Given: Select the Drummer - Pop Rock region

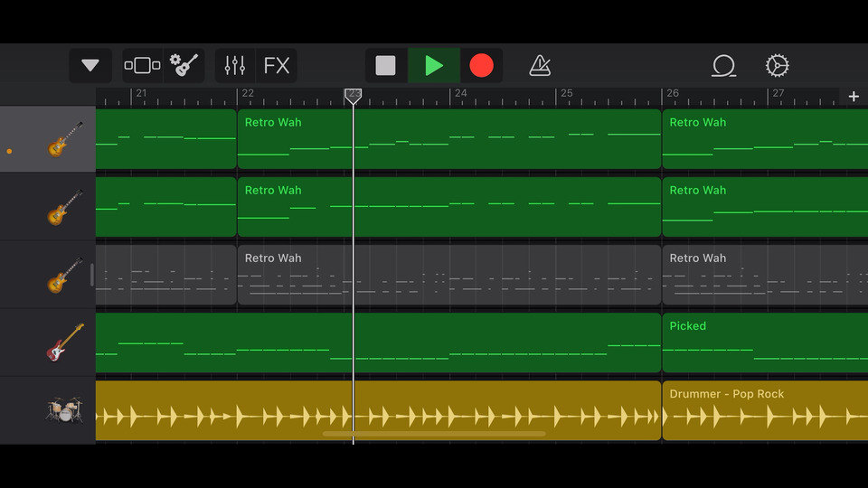Looking at the screenshot, I should [765, 410].
